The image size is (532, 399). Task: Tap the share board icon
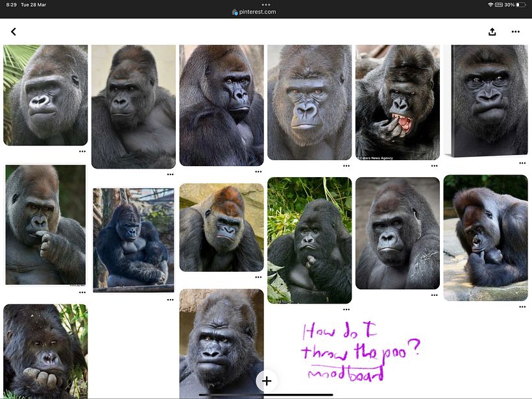(492, 32)
